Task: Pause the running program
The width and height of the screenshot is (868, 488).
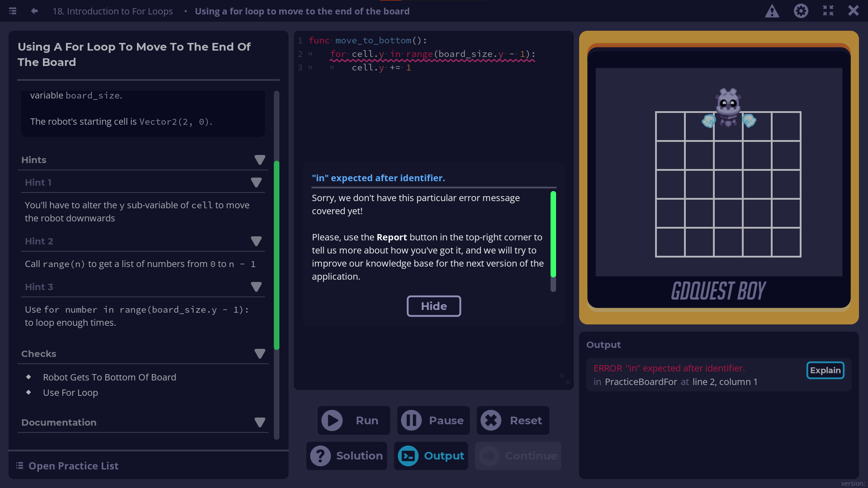Action: [433, 420]
